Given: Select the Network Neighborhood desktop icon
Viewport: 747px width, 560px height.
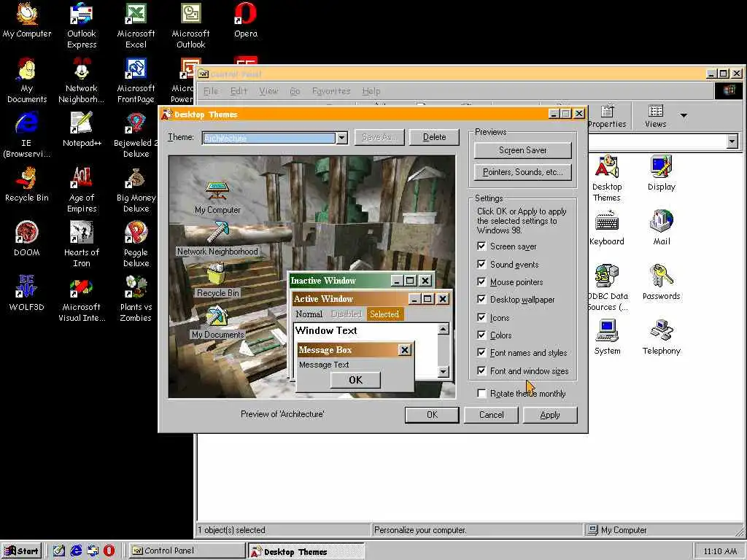Looking at the screenshot, I should [x=82, y=80].
